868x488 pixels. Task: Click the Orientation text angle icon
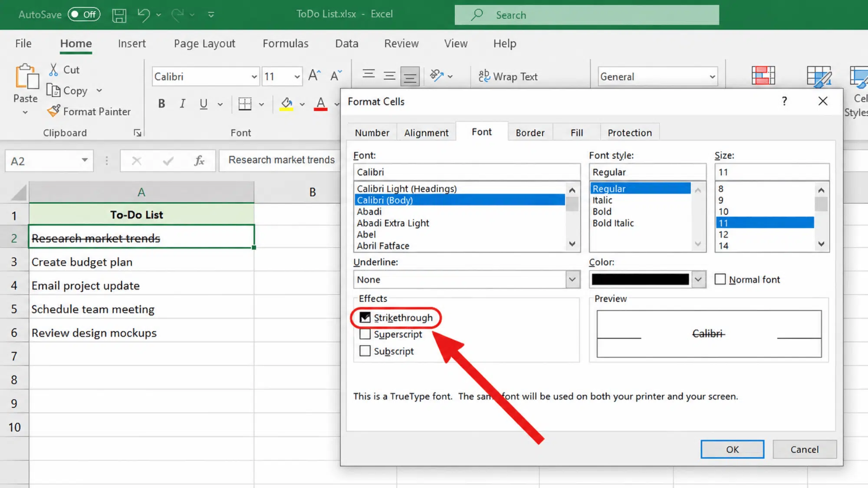[x=437, y=76]
